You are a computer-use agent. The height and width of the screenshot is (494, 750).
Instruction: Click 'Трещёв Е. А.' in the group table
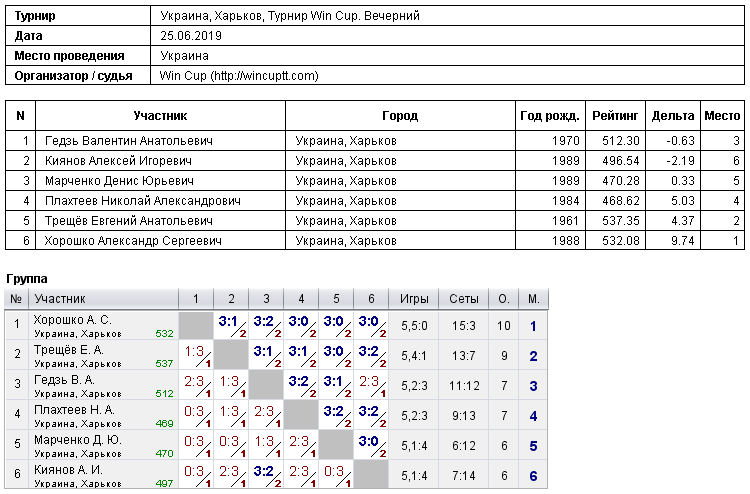(x=68, y=350)
